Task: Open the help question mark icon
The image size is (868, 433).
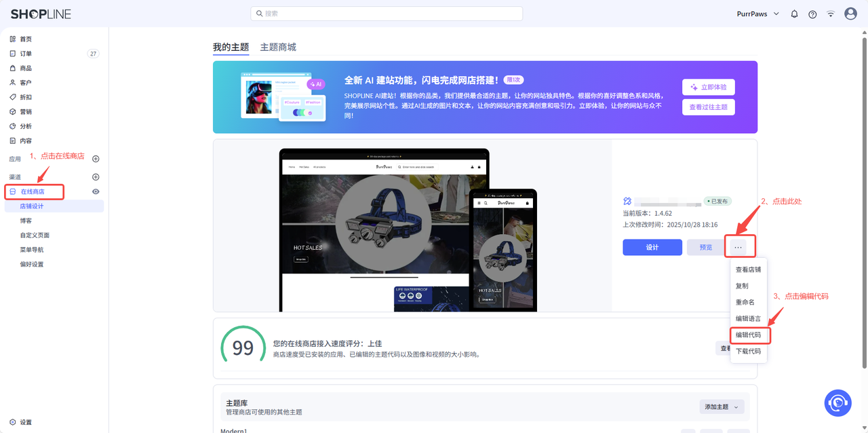Action: tap(812, 14)
